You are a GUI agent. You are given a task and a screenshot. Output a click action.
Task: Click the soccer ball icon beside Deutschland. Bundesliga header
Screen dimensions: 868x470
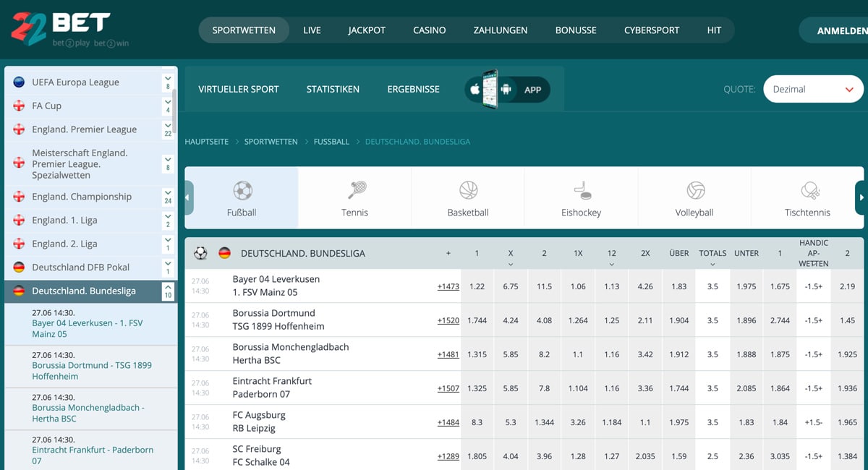point(201,253)
